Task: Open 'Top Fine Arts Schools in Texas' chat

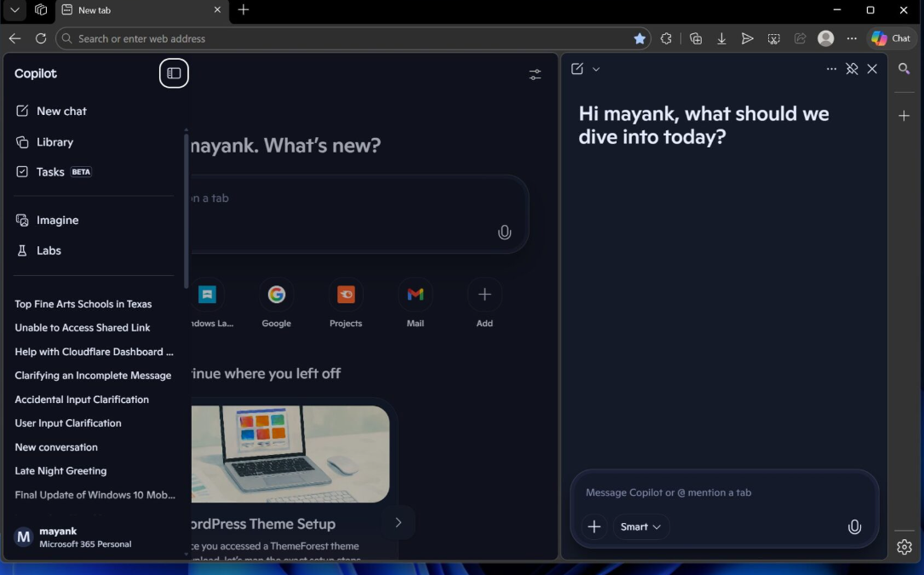Action: pos(83,304)
